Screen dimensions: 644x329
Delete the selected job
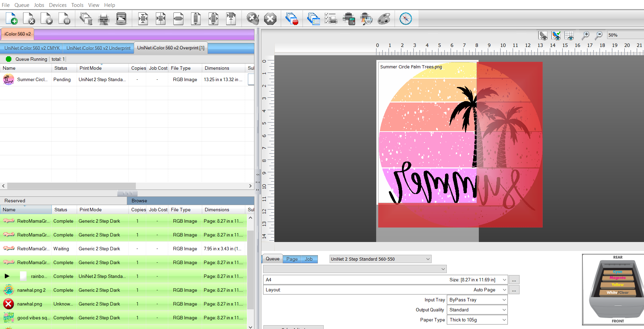pyautogui.click(x=29, y=19)
